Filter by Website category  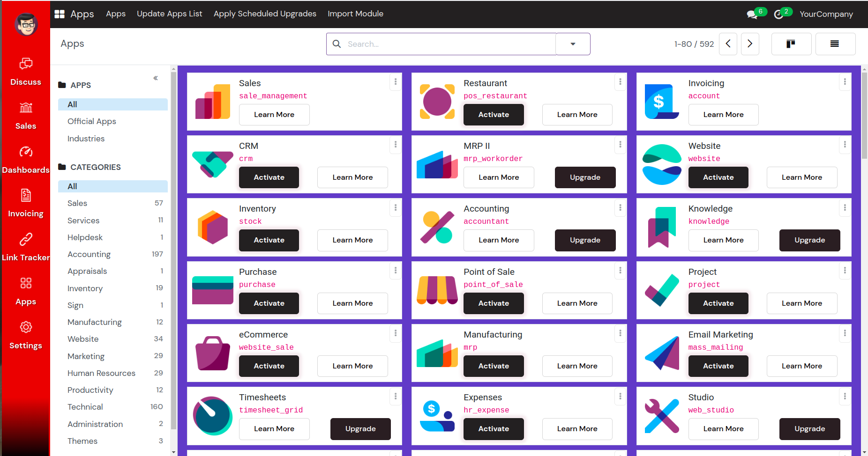113,339
